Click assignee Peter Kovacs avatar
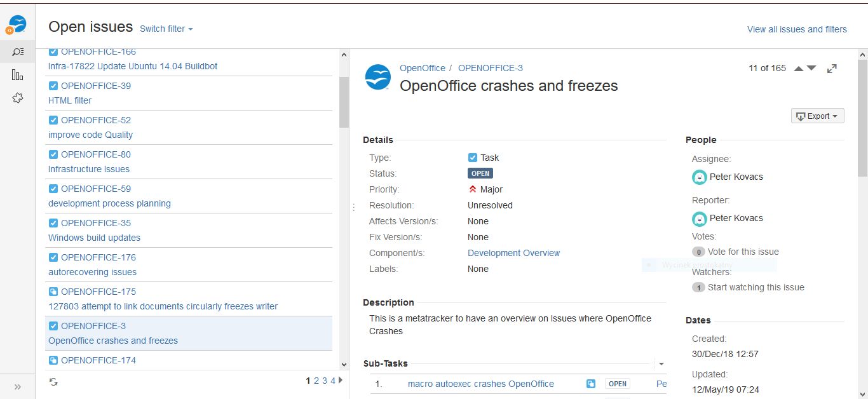The image size is (868, 399). [x=699, y=177]
